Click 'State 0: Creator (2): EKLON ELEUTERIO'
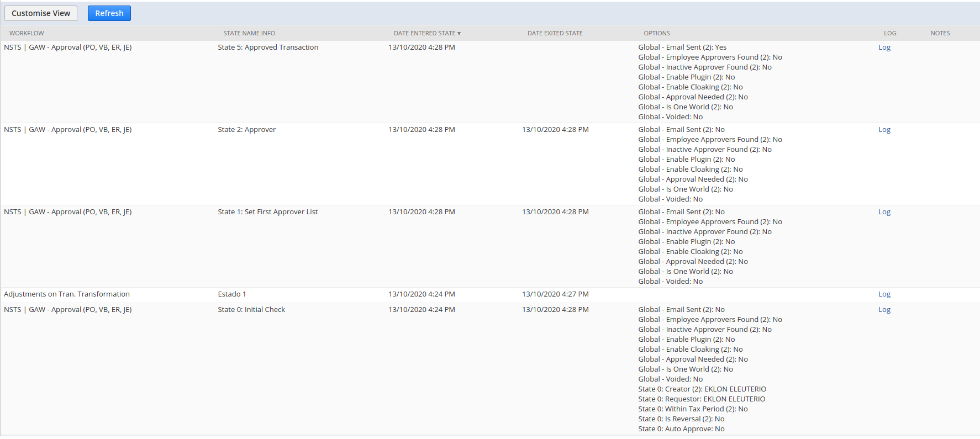 702,389
